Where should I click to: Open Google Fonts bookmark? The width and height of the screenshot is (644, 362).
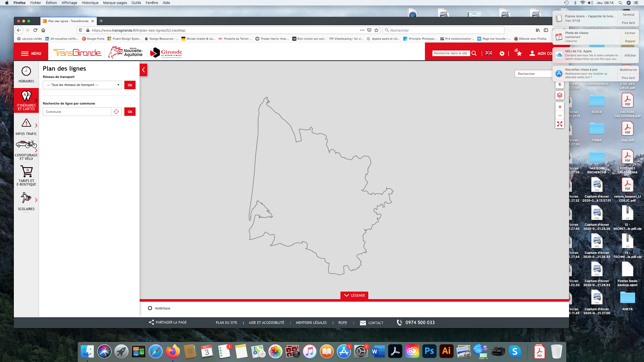point(93,39)
